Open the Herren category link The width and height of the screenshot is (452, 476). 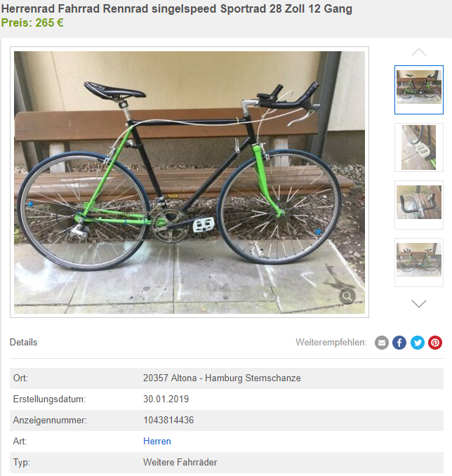pos(157,441)
